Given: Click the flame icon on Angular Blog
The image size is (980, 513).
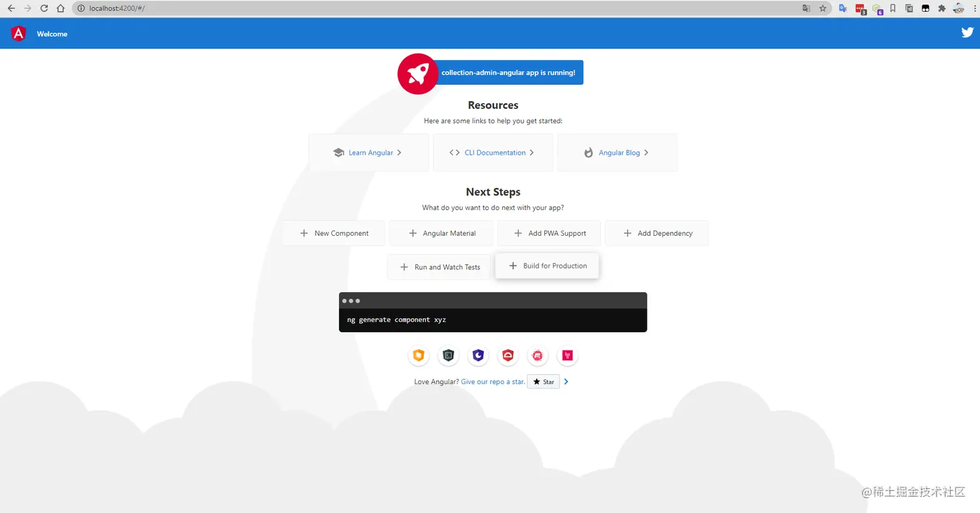Looking at the screenshot, I should 589,153.
